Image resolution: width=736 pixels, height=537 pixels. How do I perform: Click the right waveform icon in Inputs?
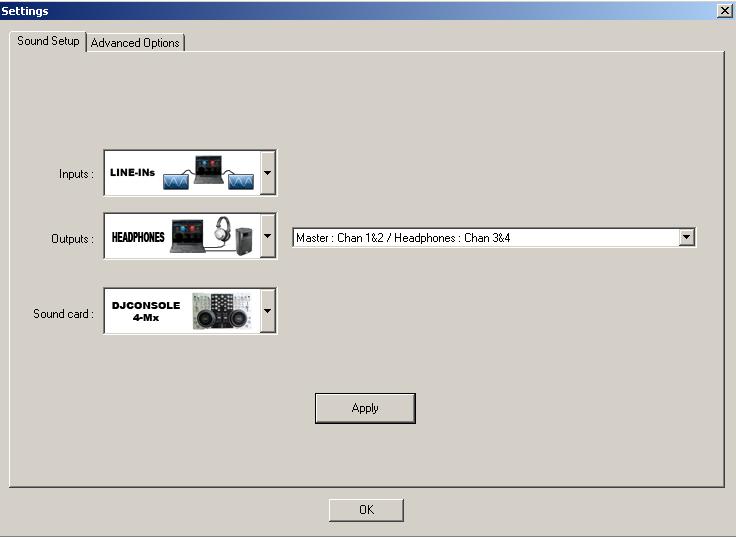click(x=240, y=182)
